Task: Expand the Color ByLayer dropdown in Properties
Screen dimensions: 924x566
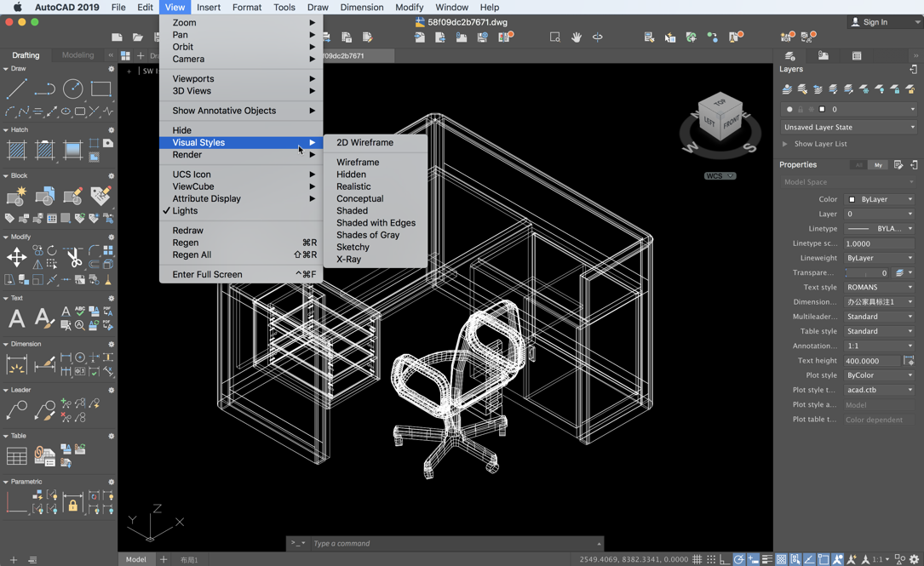Action: (879, 199)
